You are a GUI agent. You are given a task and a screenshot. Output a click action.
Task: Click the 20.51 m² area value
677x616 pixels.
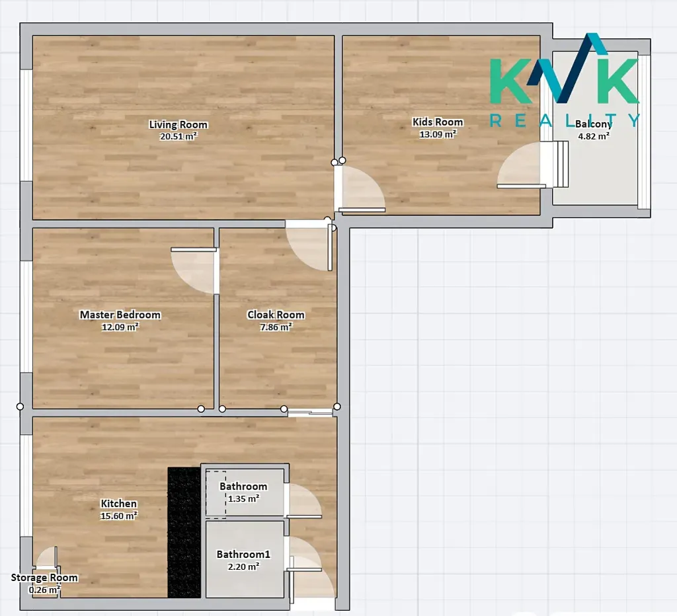(x=179, y=136)
